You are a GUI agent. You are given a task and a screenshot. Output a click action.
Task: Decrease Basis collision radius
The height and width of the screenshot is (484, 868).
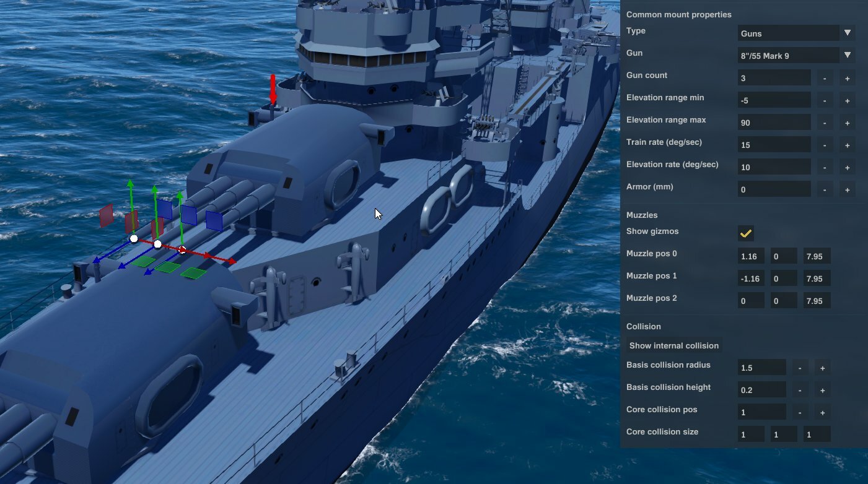(x=800, y=368)
